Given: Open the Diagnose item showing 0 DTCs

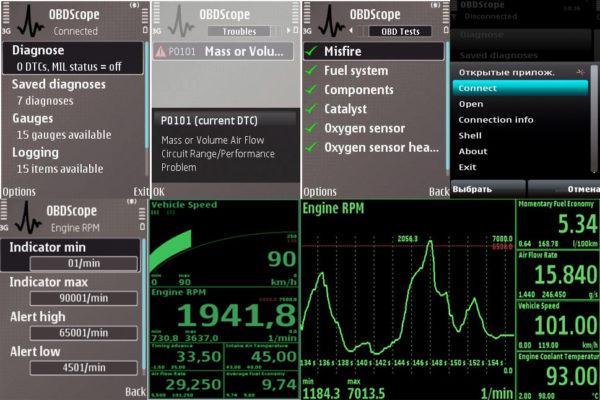Looking at the screenshot, I should coord(73,58).
